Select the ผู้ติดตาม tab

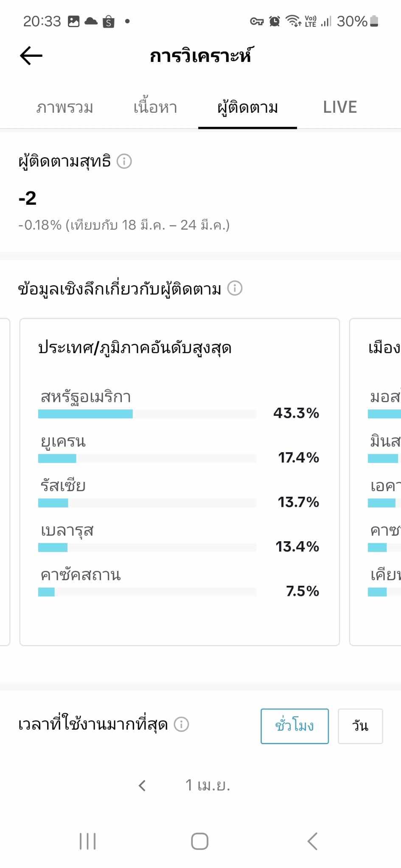pyautogui.click(x=247, y=108)
